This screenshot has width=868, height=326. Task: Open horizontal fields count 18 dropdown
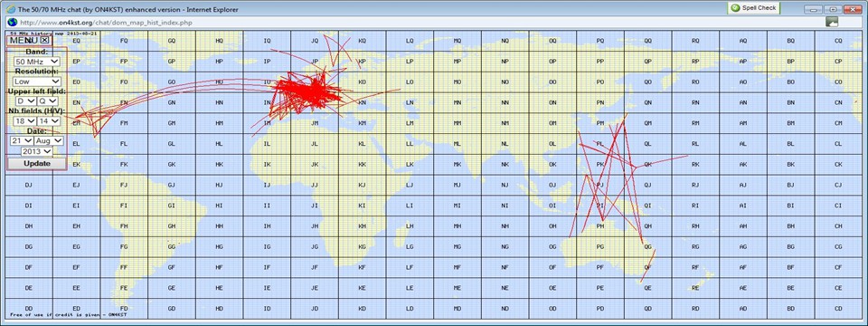coord(26,120)
